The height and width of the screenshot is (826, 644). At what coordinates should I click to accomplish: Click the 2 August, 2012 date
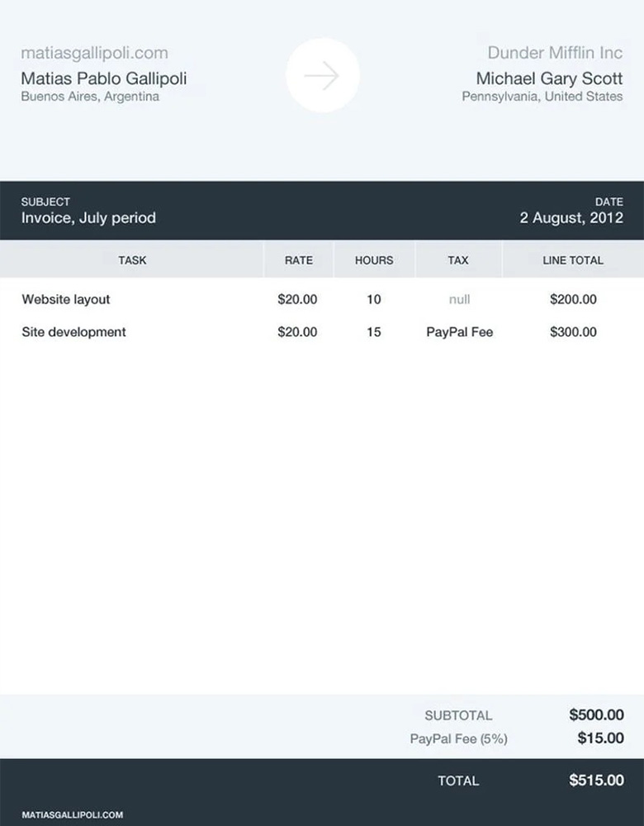571,219
